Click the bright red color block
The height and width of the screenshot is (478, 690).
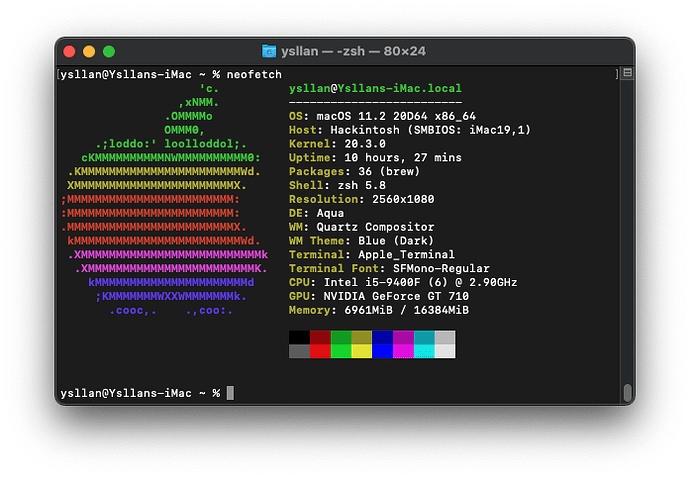[320, 351]
